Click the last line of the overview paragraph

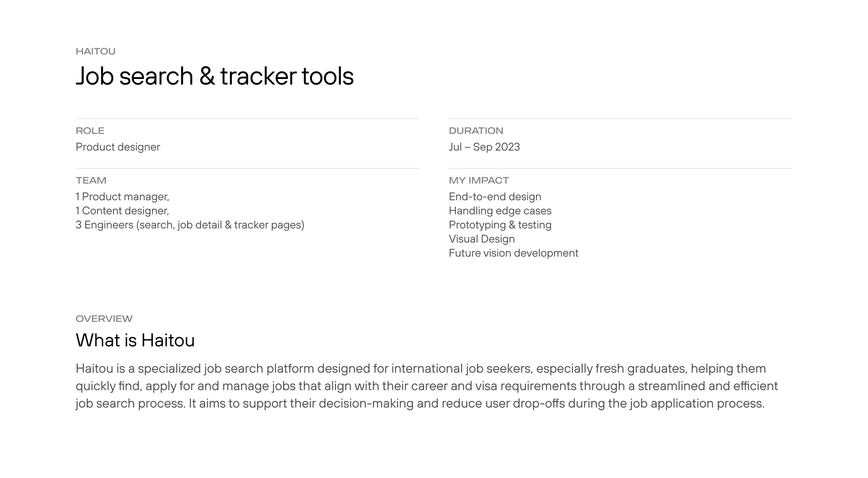click(x=420, y=403)
